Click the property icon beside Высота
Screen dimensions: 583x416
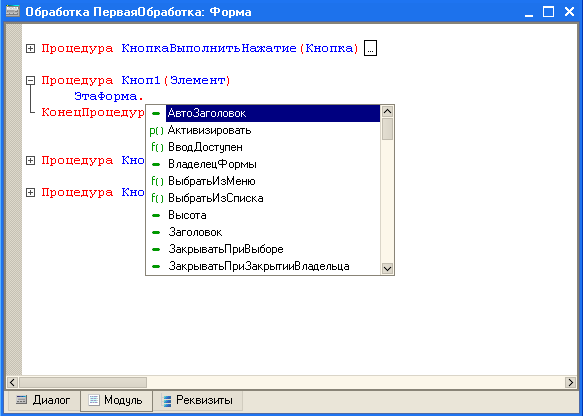156,215
